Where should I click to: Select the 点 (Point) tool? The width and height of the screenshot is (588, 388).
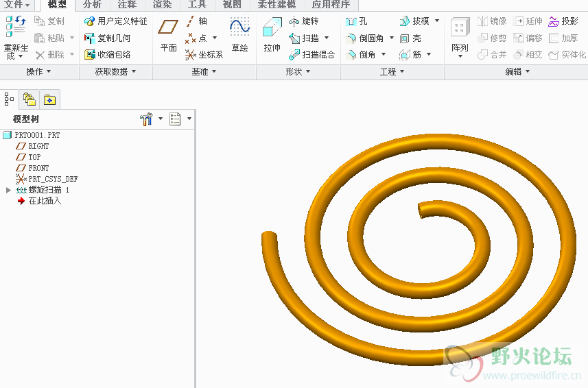196,38
